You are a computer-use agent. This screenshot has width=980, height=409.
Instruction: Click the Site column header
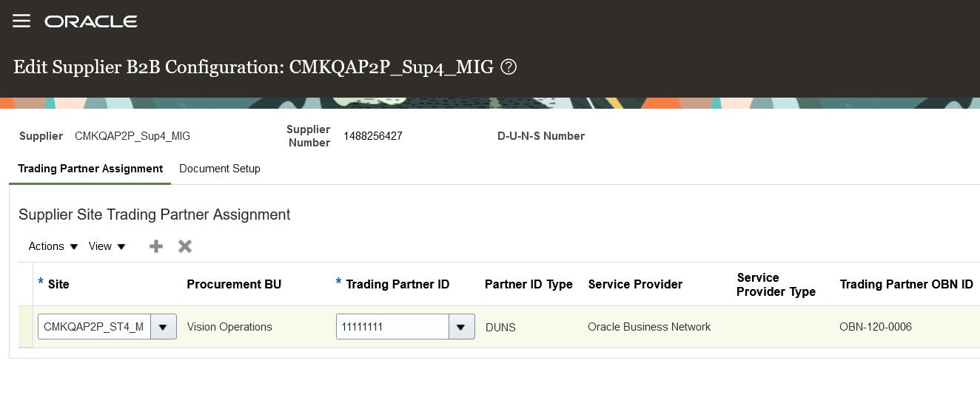click(x=58, y=285)
